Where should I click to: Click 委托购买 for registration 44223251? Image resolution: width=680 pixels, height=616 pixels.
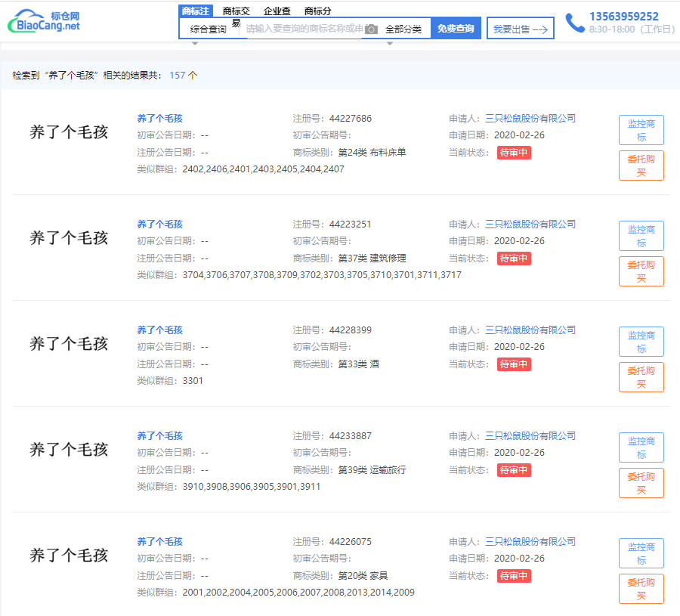[641, 271]
